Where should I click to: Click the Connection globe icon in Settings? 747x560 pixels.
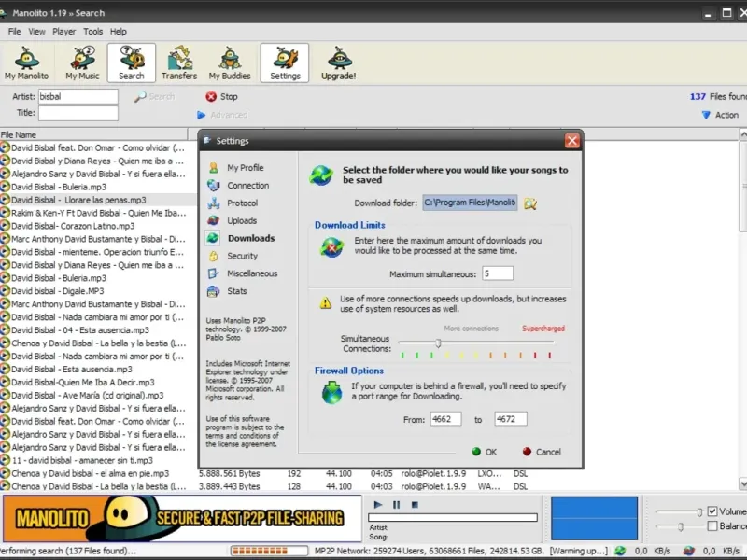tap(214, 185)
